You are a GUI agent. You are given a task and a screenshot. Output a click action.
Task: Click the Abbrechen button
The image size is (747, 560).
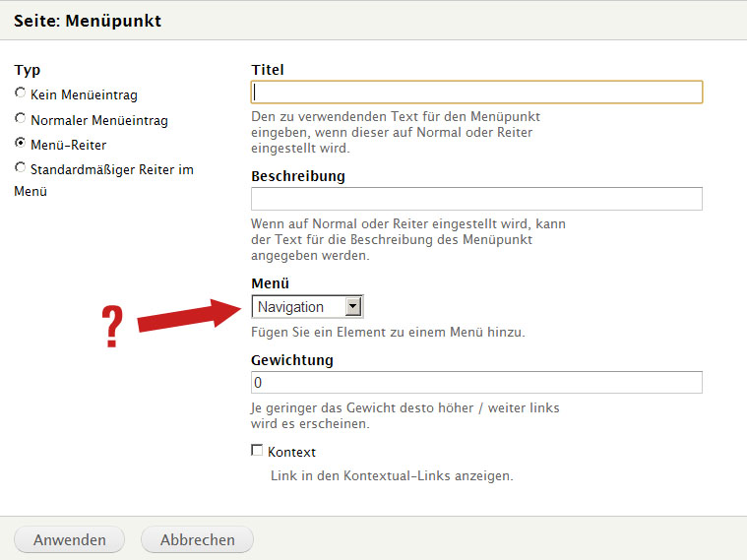[x=197, y=539]
